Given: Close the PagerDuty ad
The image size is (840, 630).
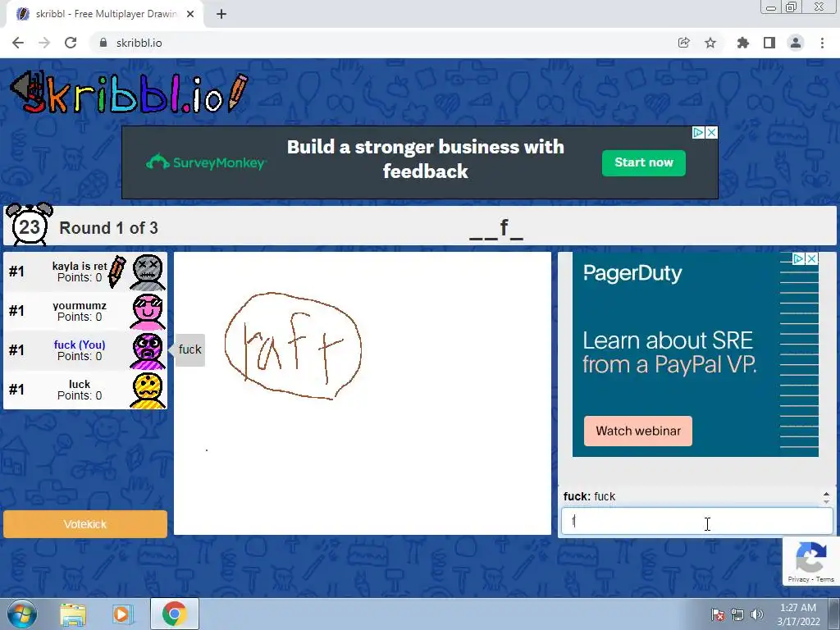Looking at the screenshot, I should point(812,258).
